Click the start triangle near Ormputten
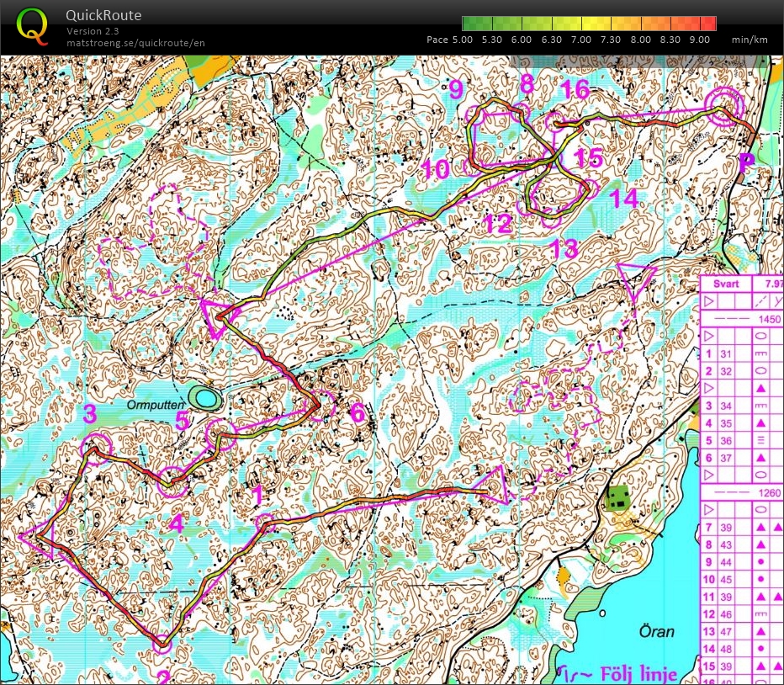Viewport: 784px width, 685px height. point(218,317)
